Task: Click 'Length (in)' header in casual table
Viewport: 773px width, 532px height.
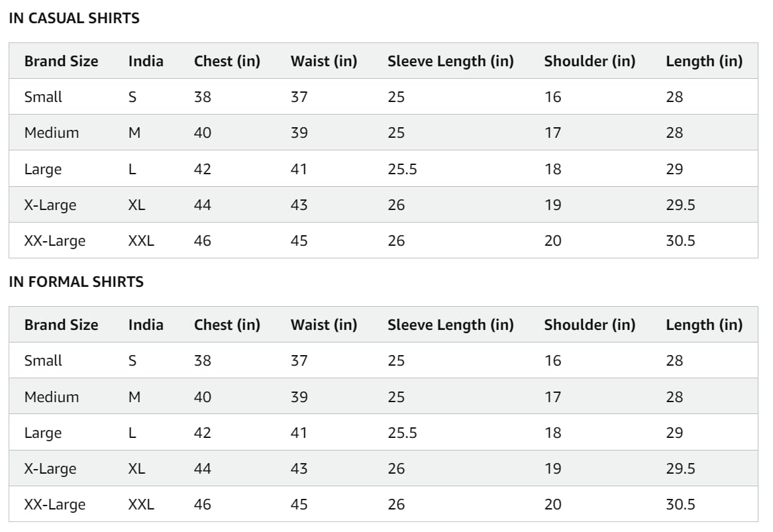Action: (x=704, y=62)
